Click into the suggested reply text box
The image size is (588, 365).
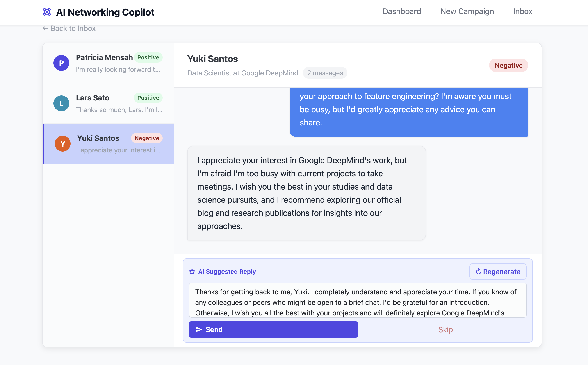tap(357, 300)
